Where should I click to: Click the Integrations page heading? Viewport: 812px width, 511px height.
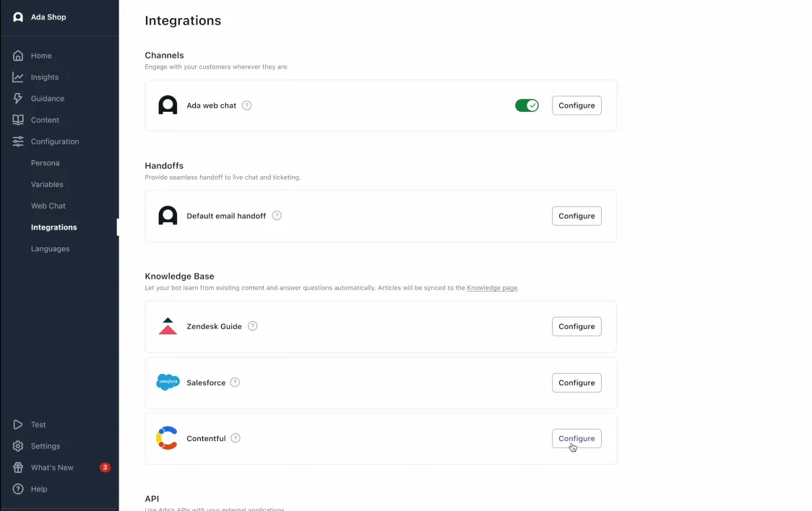coord(183,21)
